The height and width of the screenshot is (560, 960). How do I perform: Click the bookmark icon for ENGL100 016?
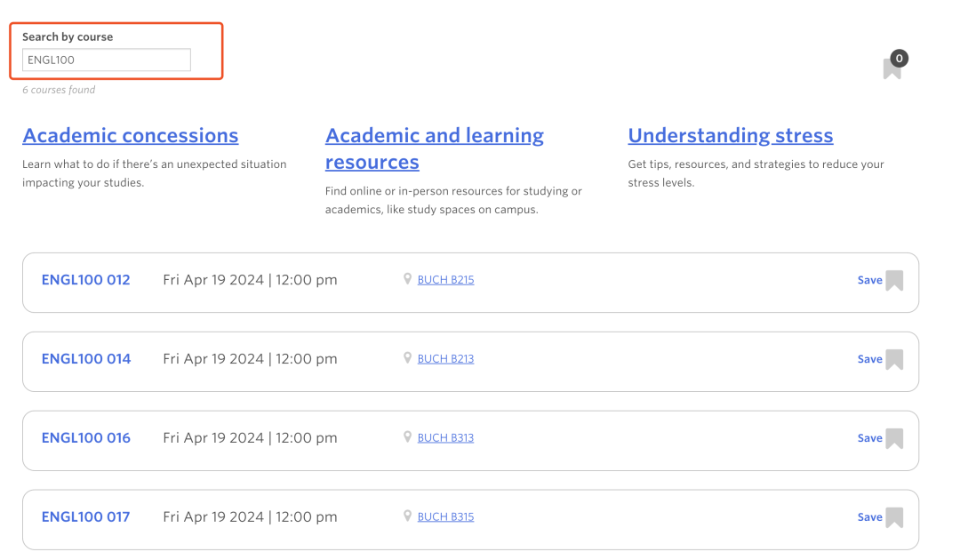[894, 439]
